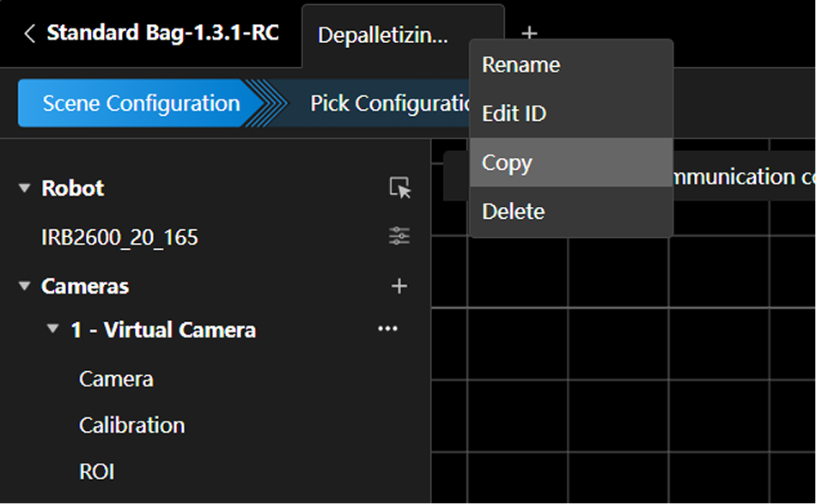Select the ROI tree item
Screen dimensions: 816x504
96,471
